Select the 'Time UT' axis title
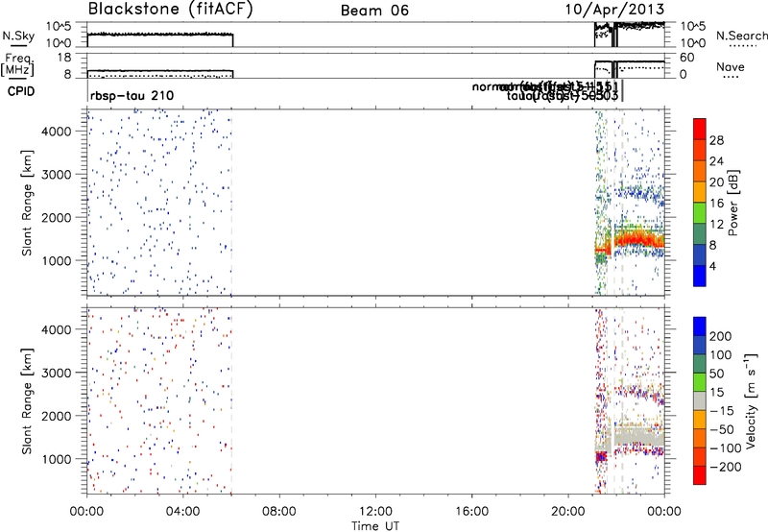Image resolution: width=768 pixels, height=532 pixels. [x=375, y=526]
